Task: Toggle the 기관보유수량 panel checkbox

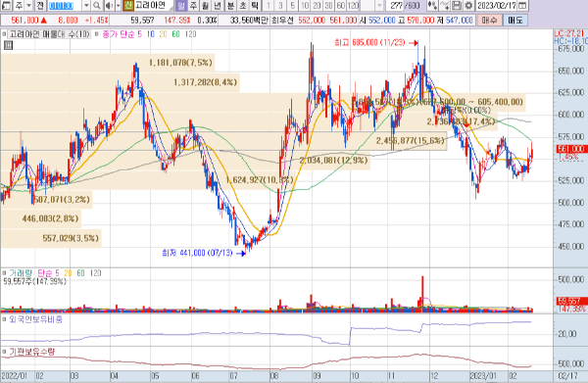Action: point(4,352)
